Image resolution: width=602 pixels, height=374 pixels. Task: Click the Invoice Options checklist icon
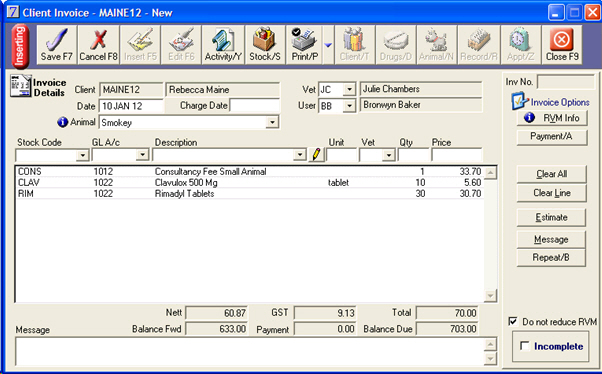(519, 101)
